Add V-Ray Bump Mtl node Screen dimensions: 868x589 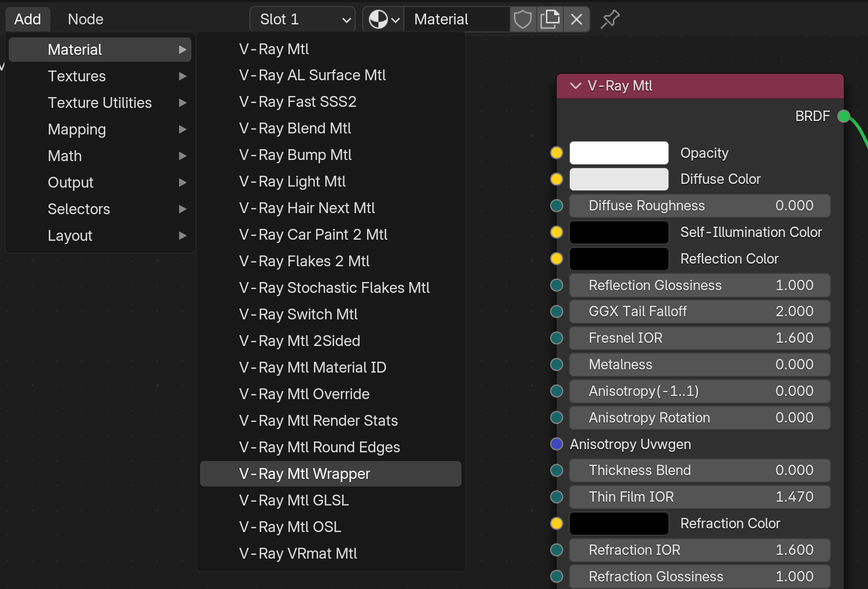(331, 155)
